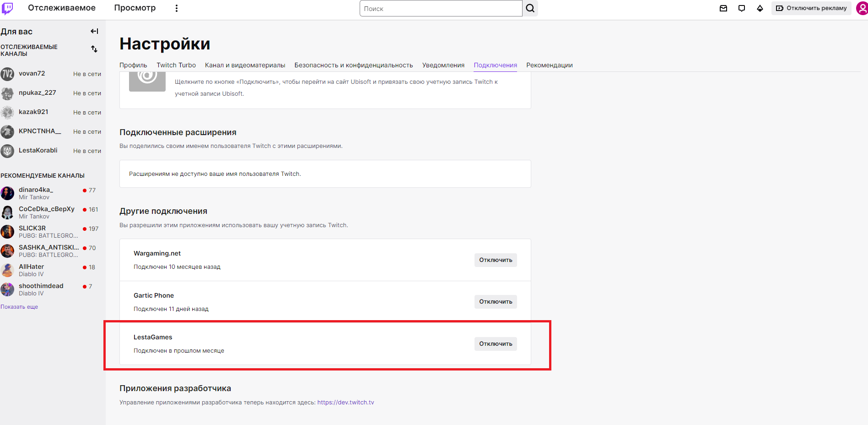868x425 pixels.
Task: Click the search magnifier button
Action: pos(530,8)
